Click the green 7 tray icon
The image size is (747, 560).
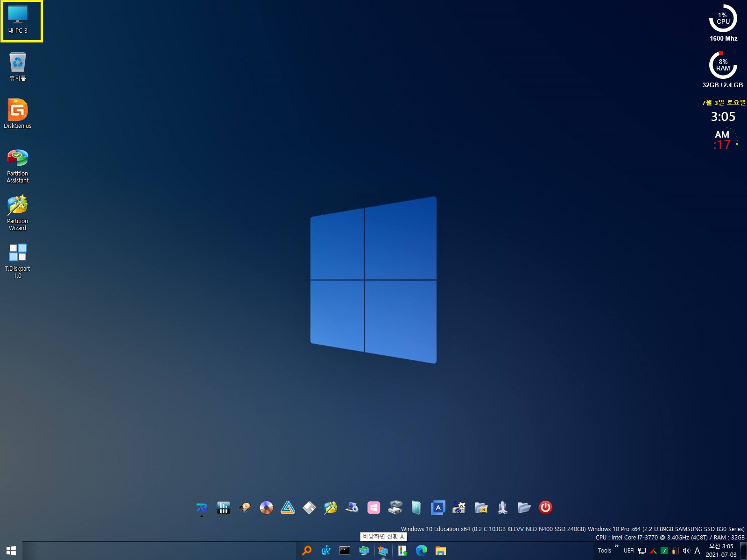click(664, 551)
